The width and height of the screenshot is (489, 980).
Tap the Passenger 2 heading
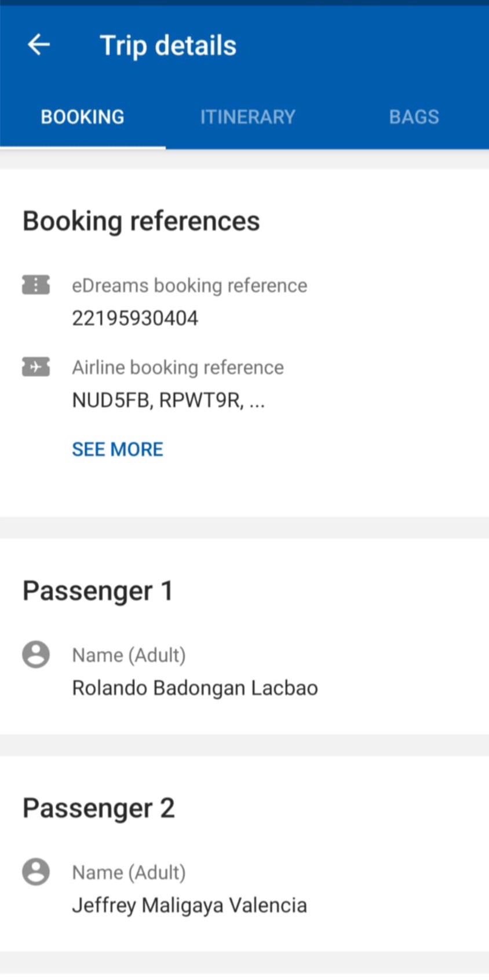point(98,808)
